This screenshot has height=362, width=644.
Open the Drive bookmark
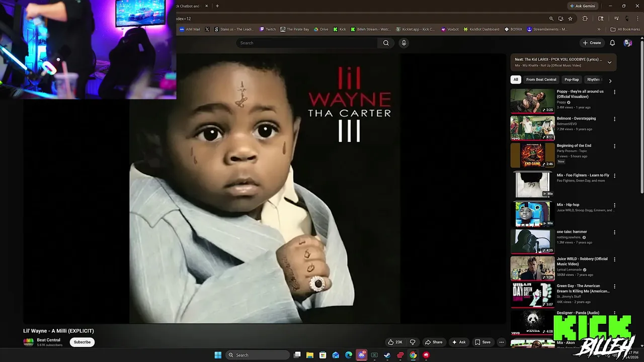[x=321, y=29]
